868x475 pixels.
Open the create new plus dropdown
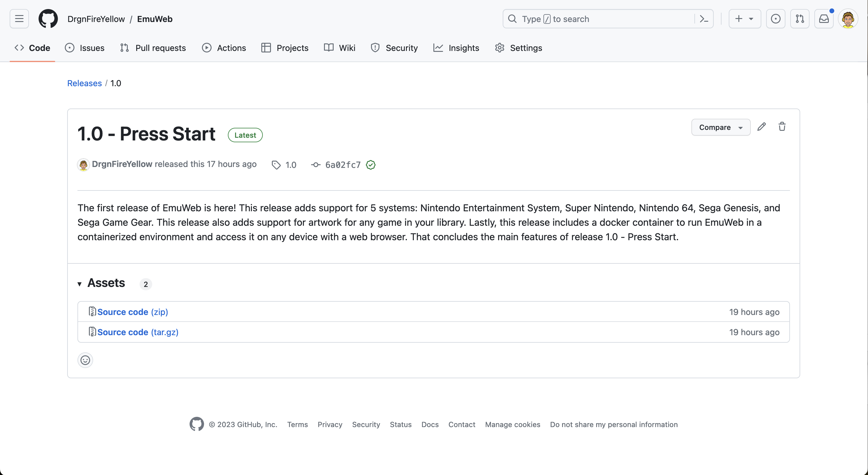(744, 19)
